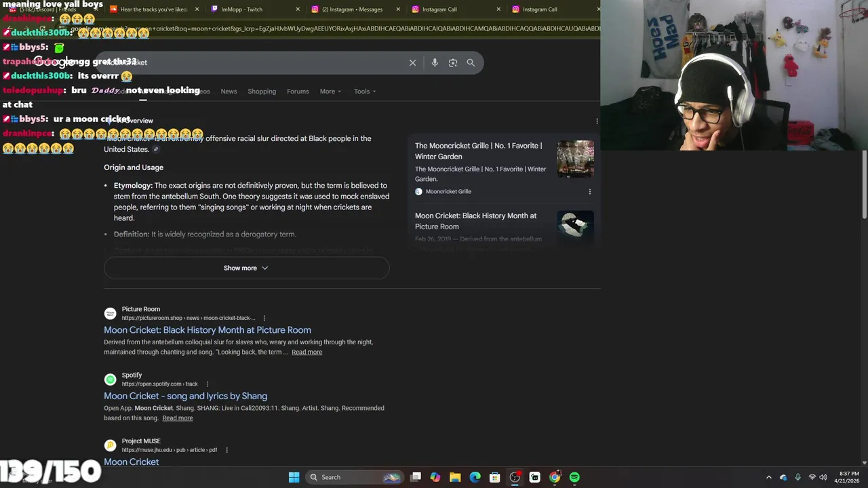Open more options beside Picture Room result
This screenshot has width=868, height=488.
pos(264,318)
